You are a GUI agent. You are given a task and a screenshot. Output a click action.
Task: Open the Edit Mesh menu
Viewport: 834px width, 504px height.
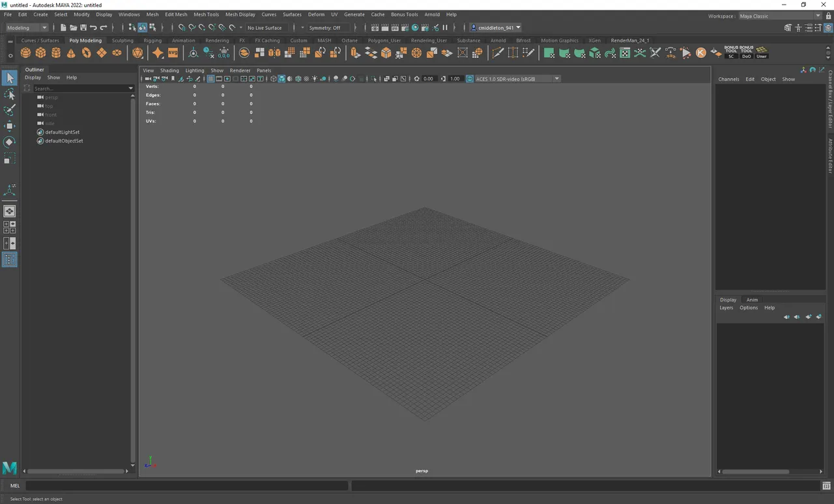[x=176, y=14]
